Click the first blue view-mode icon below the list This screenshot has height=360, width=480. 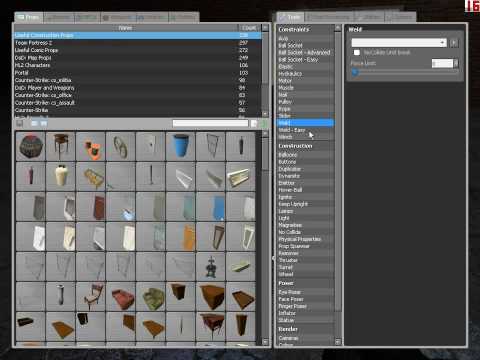34,124
